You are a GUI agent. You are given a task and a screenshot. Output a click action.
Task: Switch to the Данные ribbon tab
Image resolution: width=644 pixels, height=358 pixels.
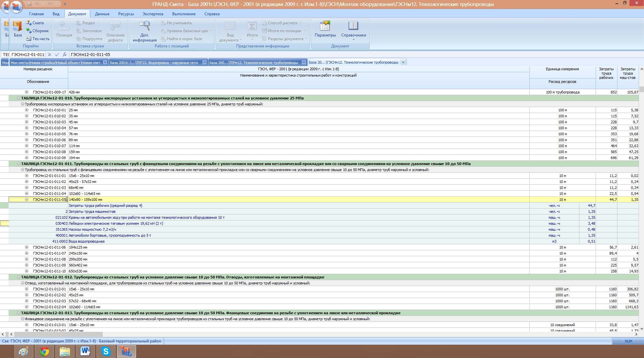click(x=102, y=14)
